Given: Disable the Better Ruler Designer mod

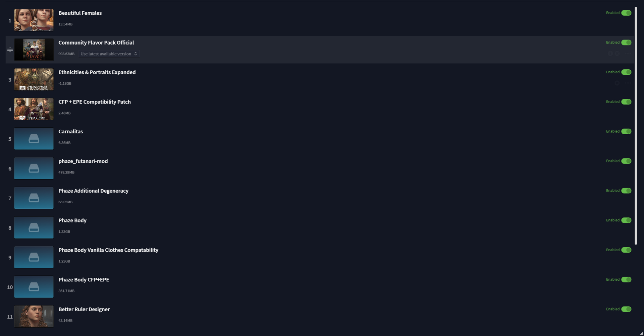Looking at the screenshot, I should pyautogui.click(x=626, y=309).
